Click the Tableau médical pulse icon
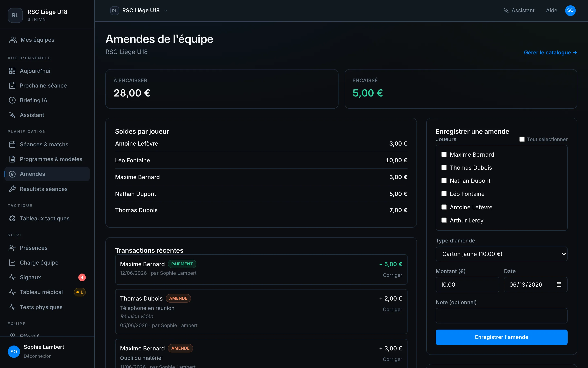588x368 pixels. [12, 292]
